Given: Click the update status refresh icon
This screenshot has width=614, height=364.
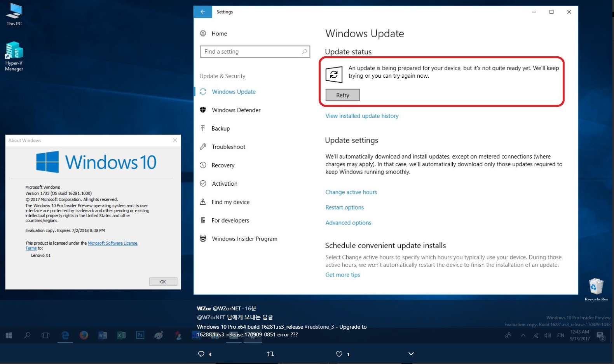Looking at the screenshot, I should click(334, 75).
